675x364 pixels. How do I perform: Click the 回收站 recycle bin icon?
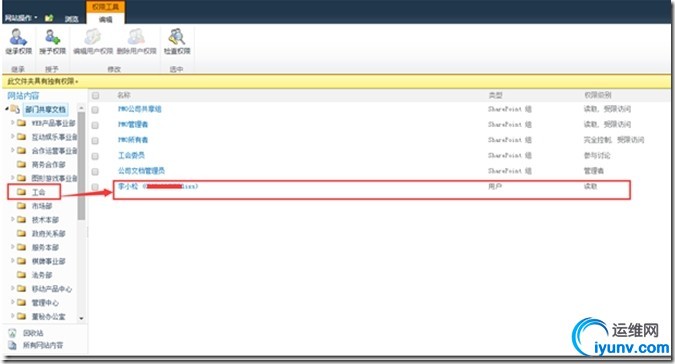[12, 333]
